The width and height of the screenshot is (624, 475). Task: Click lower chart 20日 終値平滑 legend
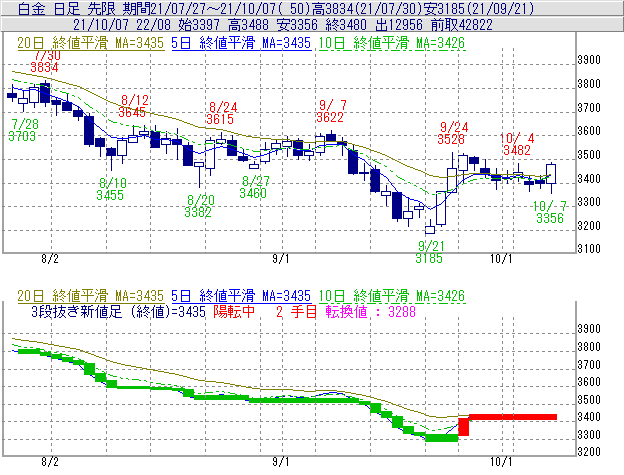[x=91, y=296]
